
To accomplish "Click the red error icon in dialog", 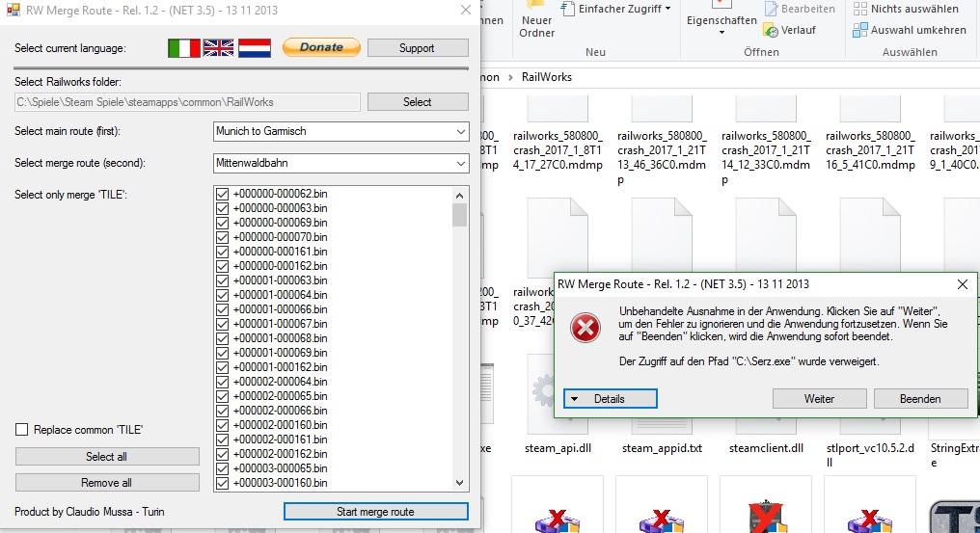I will [585, 328].
